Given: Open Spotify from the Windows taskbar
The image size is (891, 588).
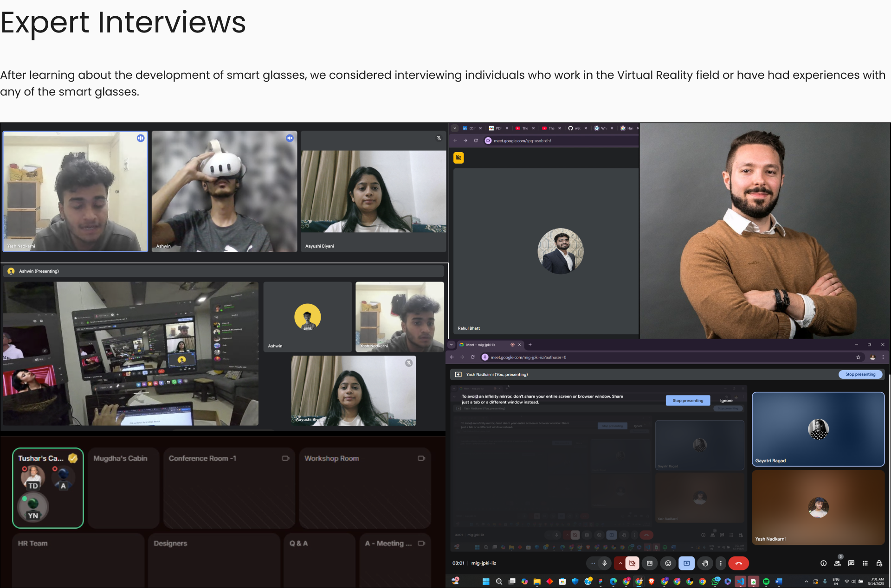Looking at the screenshot, I should point(766,582).
